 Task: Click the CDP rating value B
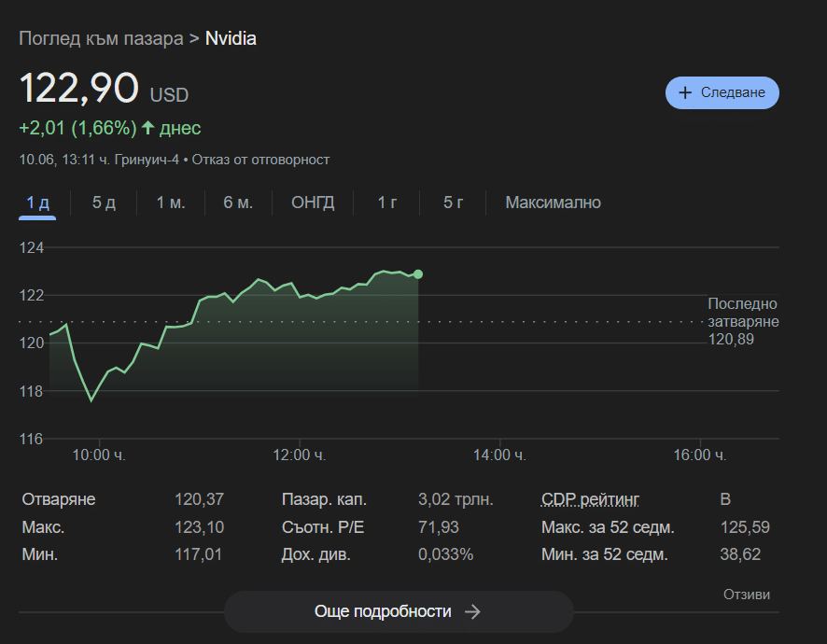(725, 499)
